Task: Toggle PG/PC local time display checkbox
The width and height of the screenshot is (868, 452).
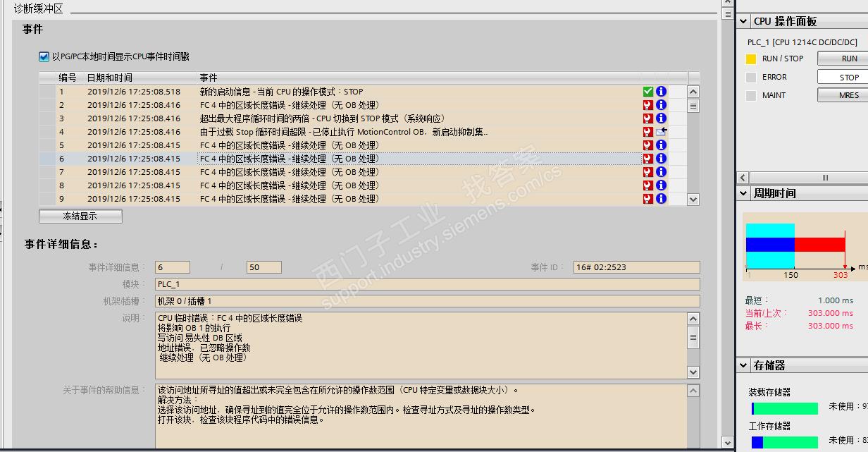Action: click(x=44, y=56)
